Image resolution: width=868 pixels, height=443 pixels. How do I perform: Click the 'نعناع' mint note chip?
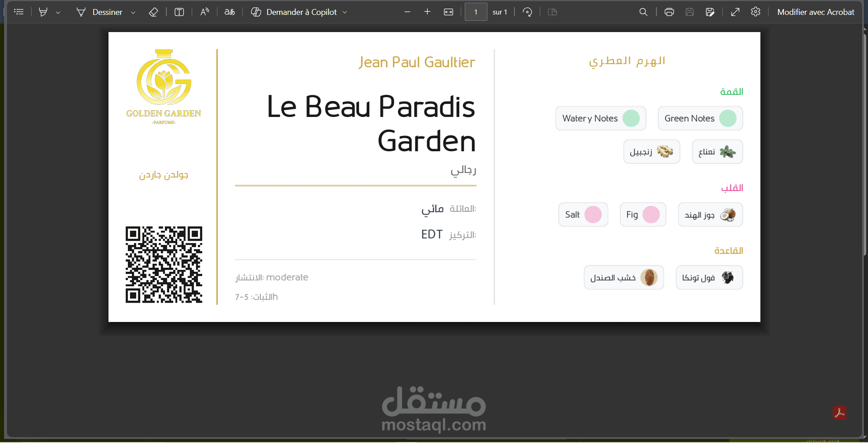(x=717, y=152)
